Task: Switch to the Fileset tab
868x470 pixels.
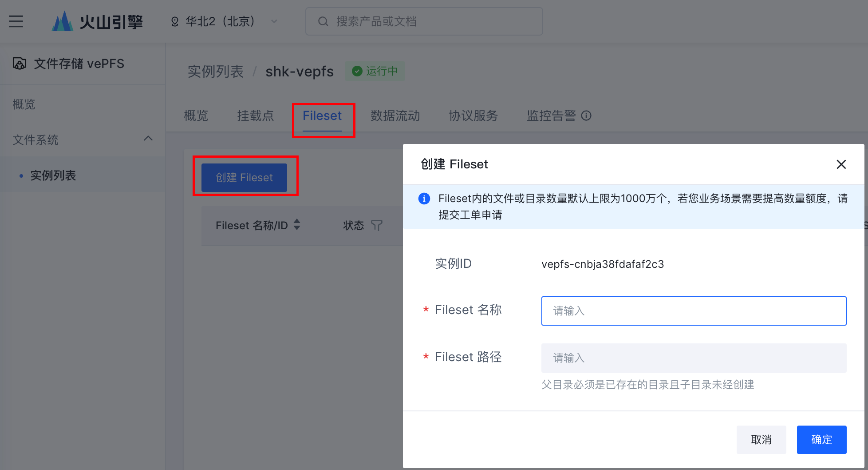Action: [x=322, y=116]
